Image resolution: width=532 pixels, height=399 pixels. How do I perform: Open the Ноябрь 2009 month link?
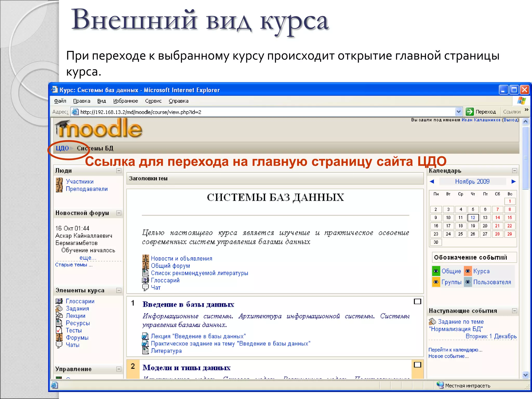(472, 181)
